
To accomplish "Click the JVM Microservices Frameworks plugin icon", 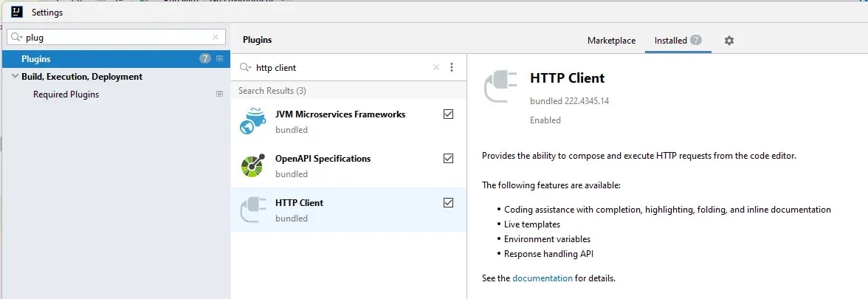I will (x=253, y=121).
